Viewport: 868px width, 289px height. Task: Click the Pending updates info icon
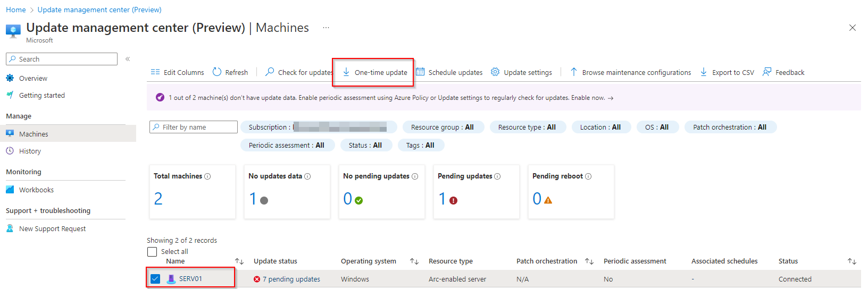497,176
